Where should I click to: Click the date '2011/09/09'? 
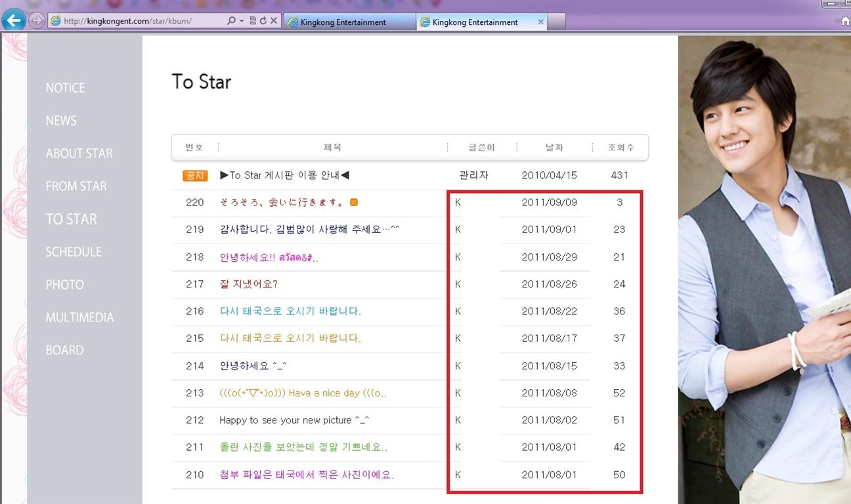pyautogui.click(x=550, y=202)
